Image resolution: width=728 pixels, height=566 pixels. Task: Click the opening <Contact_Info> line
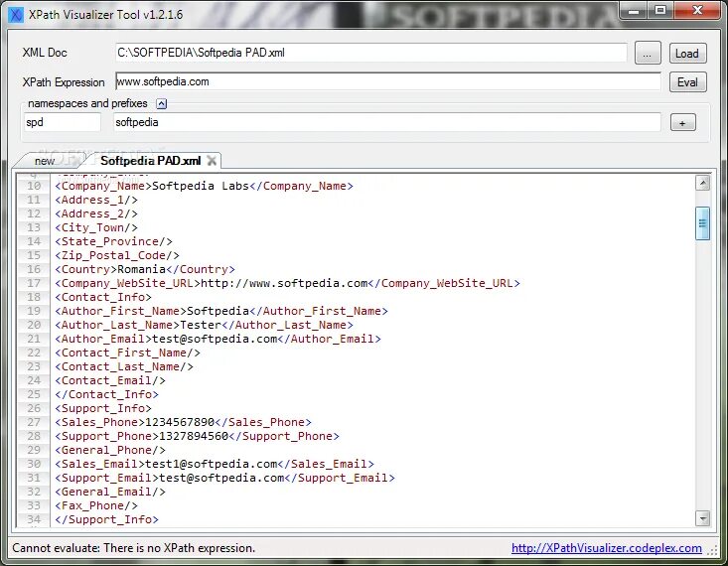point(103,298)
